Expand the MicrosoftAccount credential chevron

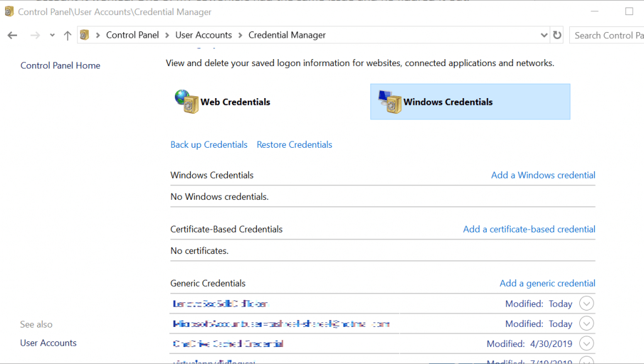coord(587,324)
